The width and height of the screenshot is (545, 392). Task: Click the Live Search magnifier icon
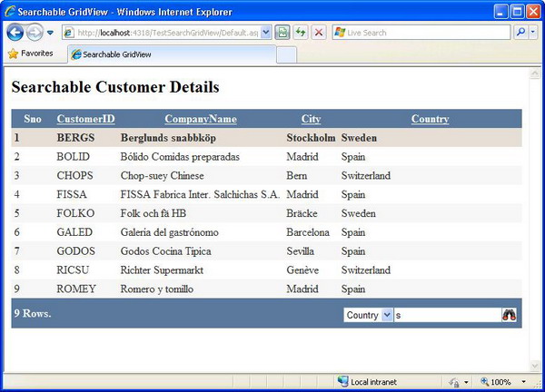pos(521,33)
